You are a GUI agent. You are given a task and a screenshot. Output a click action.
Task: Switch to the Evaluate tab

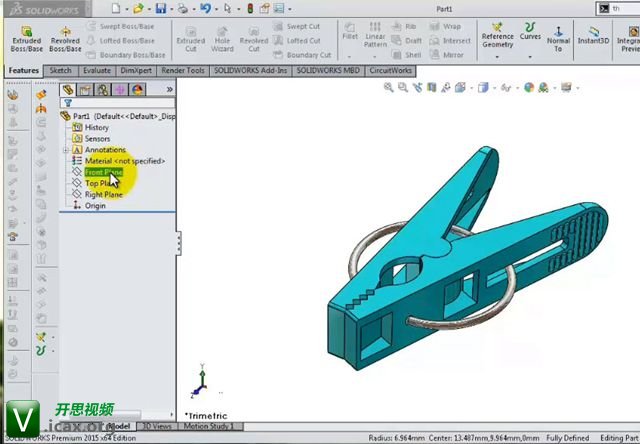pos(97,71)
